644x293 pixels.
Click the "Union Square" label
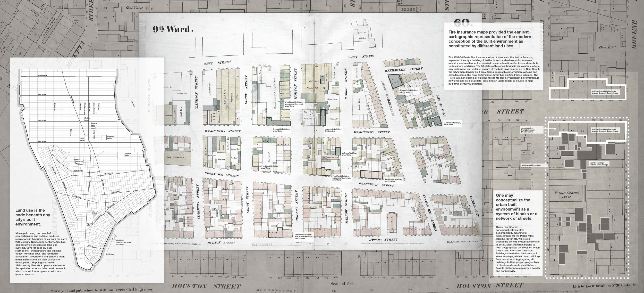82,140
